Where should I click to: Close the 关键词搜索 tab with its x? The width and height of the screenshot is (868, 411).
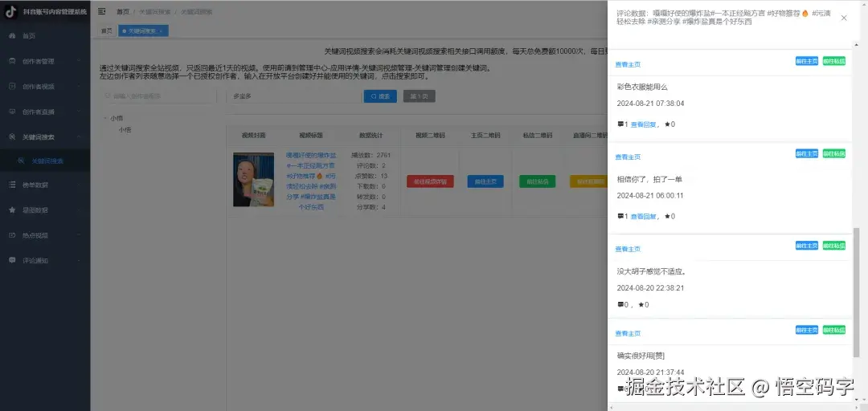coord(161,31)
